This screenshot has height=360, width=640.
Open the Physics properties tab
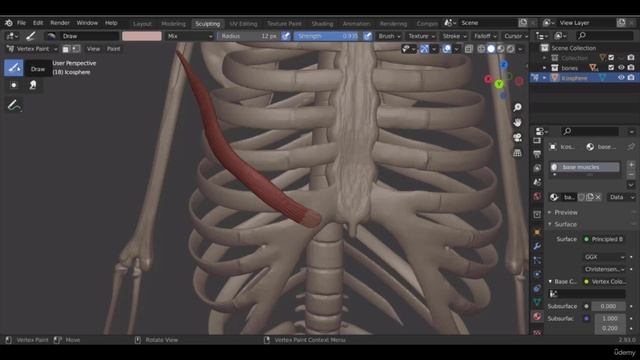(537, 274)
